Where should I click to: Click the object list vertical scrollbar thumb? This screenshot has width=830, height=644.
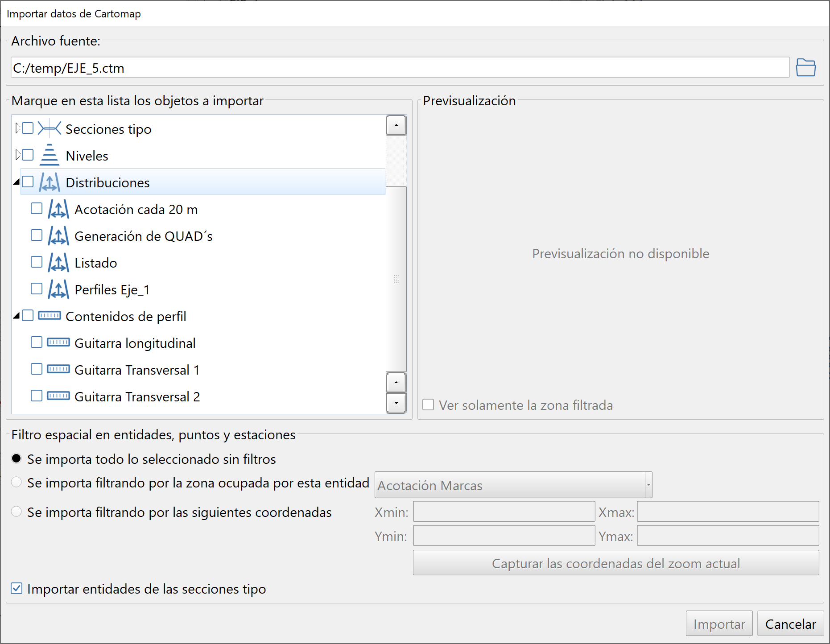coord(396,279)
